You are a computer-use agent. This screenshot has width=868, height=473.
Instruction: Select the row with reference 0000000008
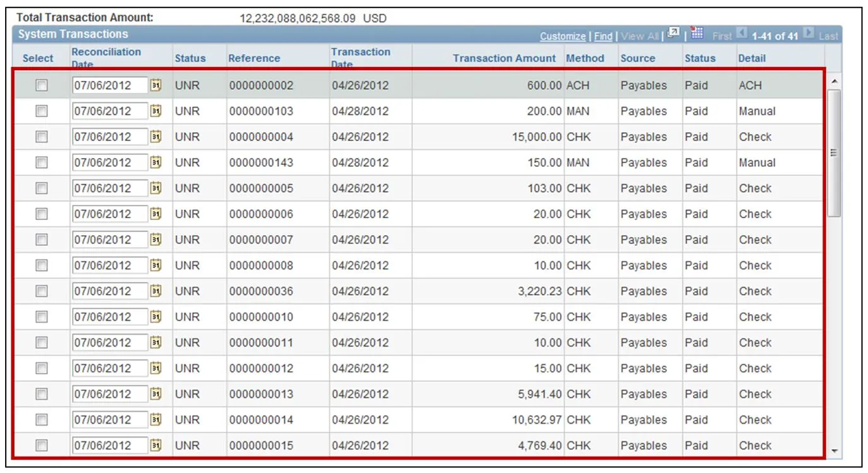42,266
